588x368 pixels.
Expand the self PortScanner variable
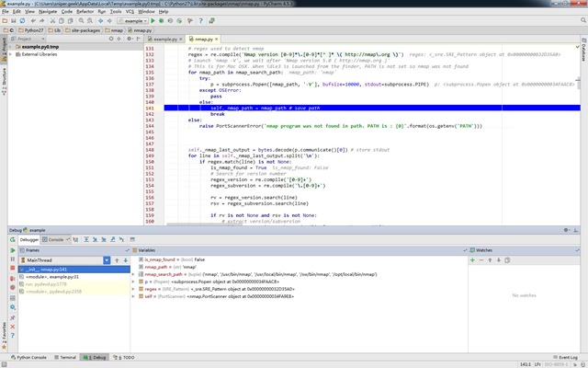(x=133, y=296)
